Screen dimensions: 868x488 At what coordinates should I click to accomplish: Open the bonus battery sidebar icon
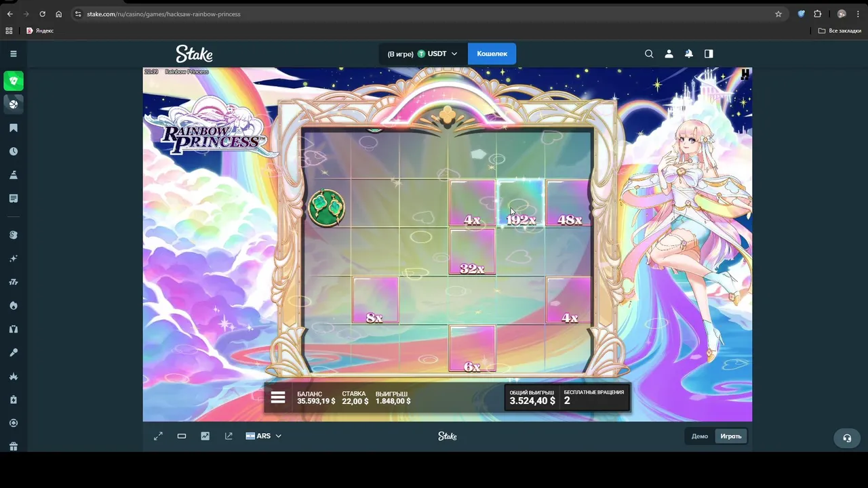[x=14, y=400]
